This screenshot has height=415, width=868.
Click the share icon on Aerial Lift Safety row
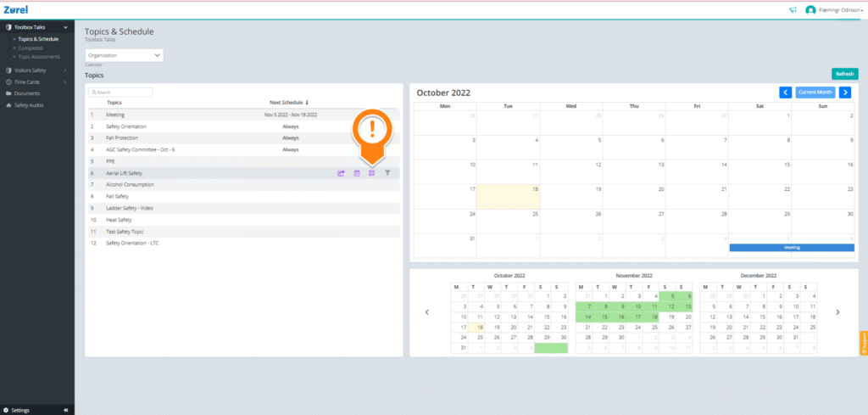click(x=341, y=173)
